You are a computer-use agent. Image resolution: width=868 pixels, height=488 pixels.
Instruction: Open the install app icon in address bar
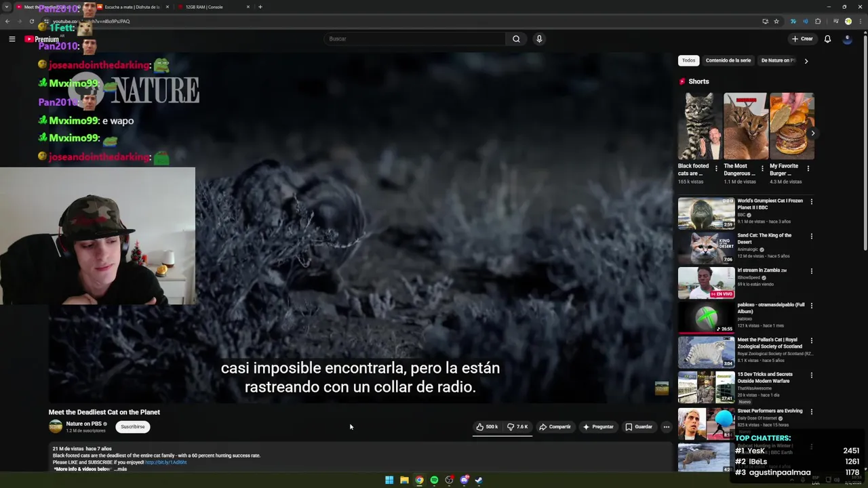tap(765, 21)
